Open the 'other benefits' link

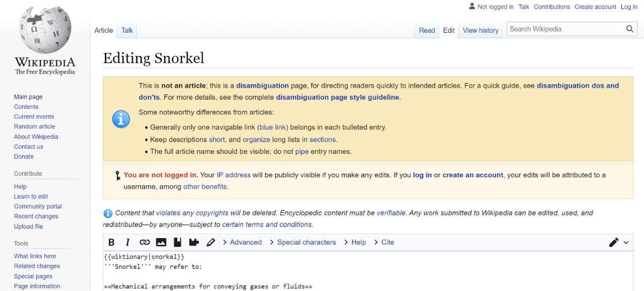click(x=205, y=187)
